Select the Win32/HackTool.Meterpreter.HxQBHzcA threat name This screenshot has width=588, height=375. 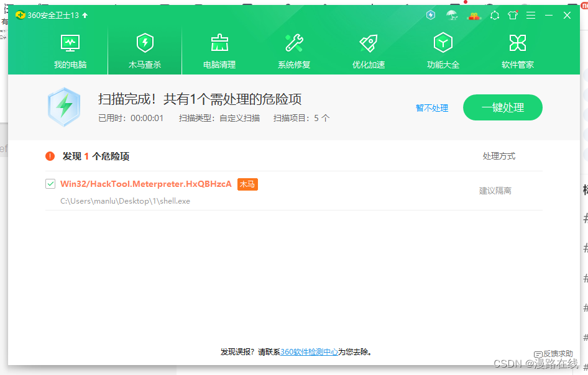(x=146, y=184)
